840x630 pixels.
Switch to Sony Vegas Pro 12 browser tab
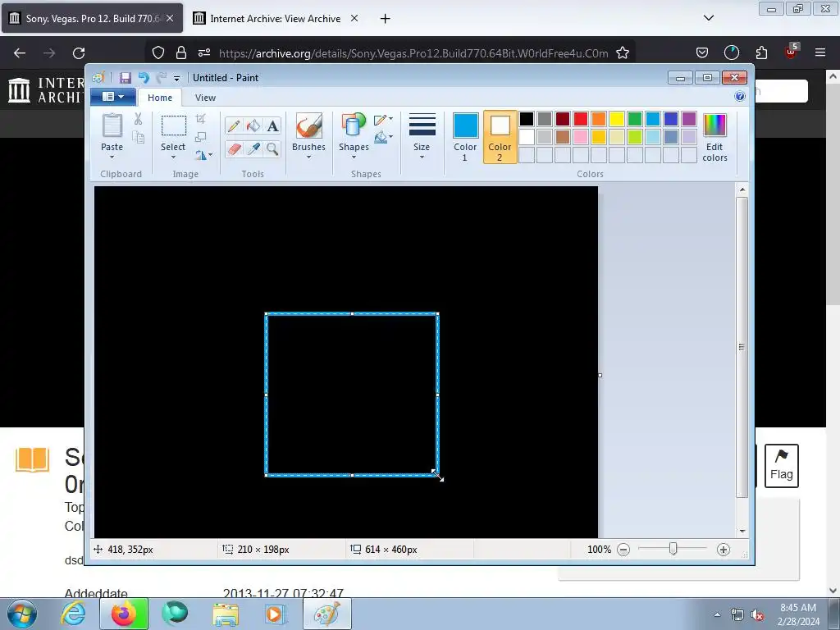point(91,18)
